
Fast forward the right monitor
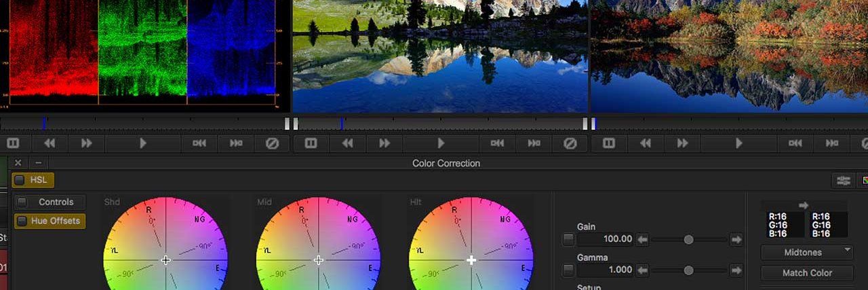(682, 143)
